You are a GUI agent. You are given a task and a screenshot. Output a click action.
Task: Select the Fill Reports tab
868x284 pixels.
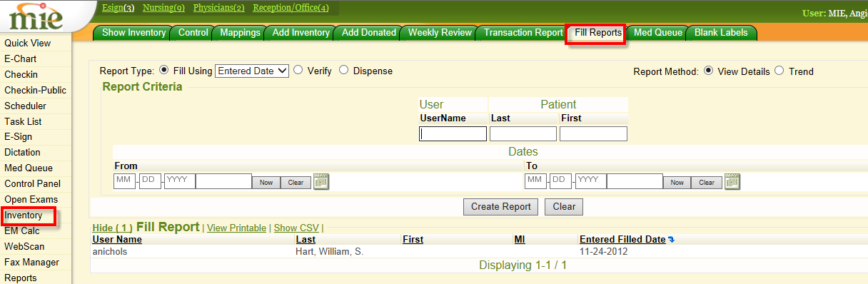pos(597,33)
